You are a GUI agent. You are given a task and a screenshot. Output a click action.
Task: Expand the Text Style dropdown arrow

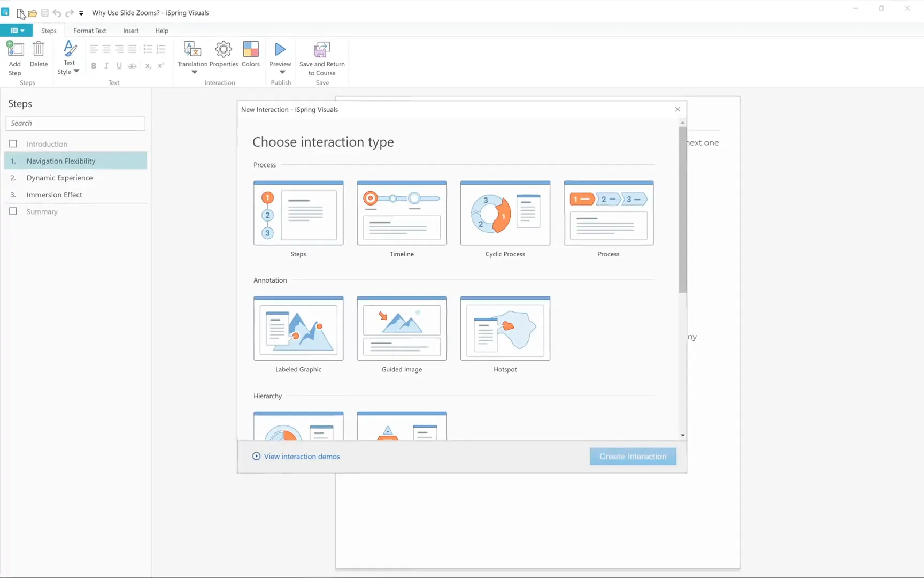[76, 71]
